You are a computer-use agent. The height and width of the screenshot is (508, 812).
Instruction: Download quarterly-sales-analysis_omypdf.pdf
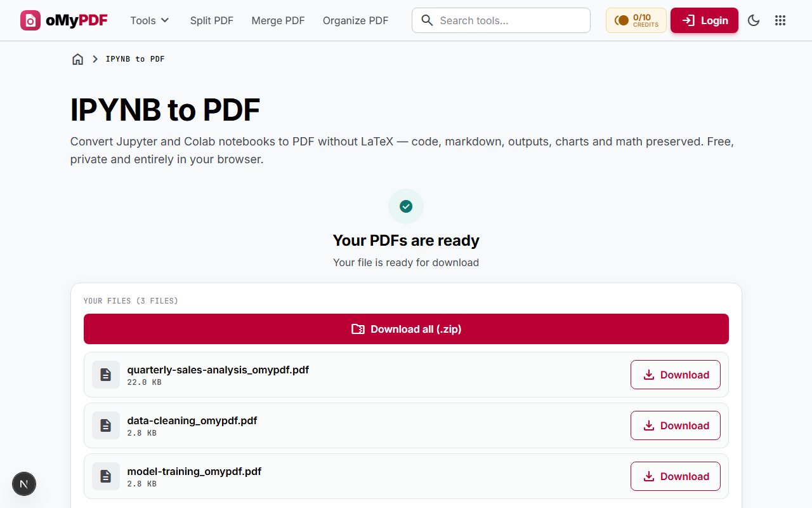click(675, 375)
